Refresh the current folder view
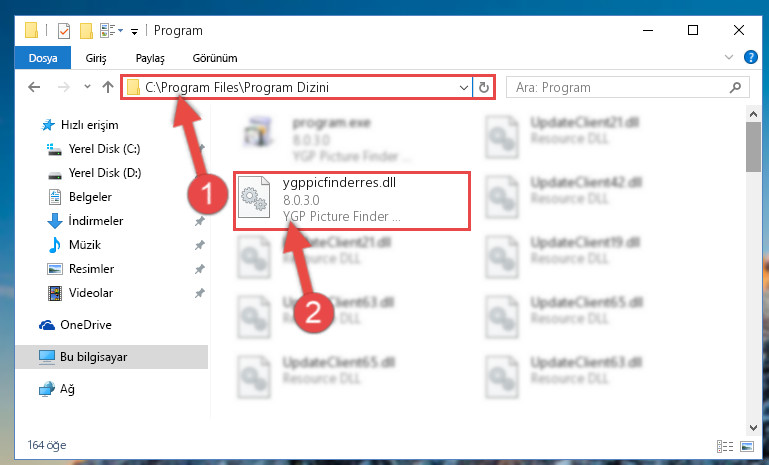769x465 pixels. point(484,87)
